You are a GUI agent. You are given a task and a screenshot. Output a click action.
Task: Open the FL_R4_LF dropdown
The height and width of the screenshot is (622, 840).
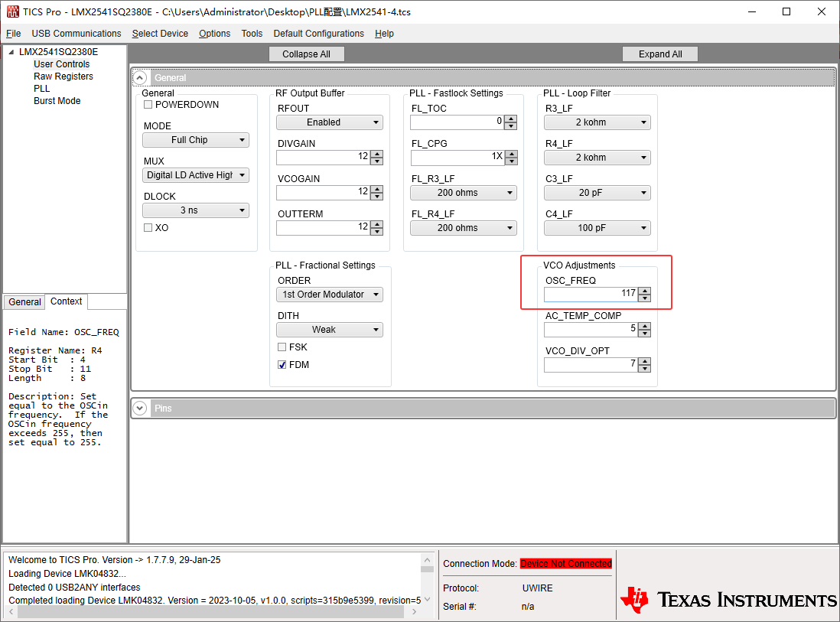[464, 228]
